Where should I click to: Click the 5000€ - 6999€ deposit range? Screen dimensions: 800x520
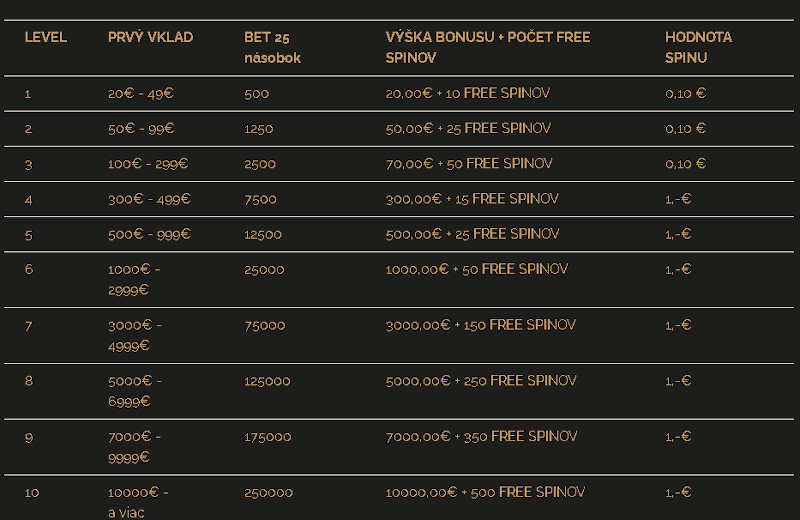coord(135,391)
